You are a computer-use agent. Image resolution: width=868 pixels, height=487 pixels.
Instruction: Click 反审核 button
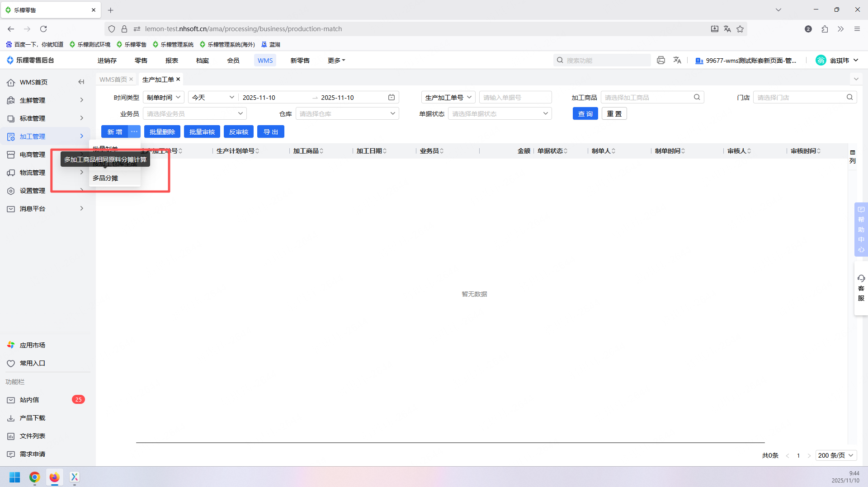pos(239,131)
